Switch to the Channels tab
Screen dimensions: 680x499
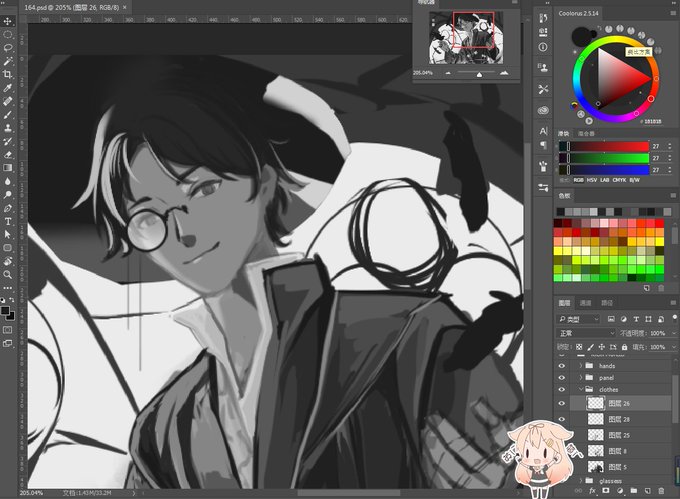pyautogui.click(x=585, y=303)
